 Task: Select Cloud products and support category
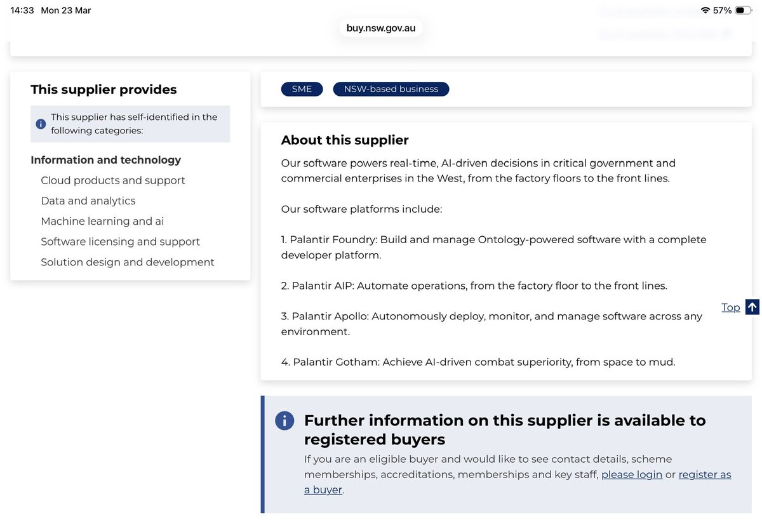pyautogui.click(x=113, y=180)
